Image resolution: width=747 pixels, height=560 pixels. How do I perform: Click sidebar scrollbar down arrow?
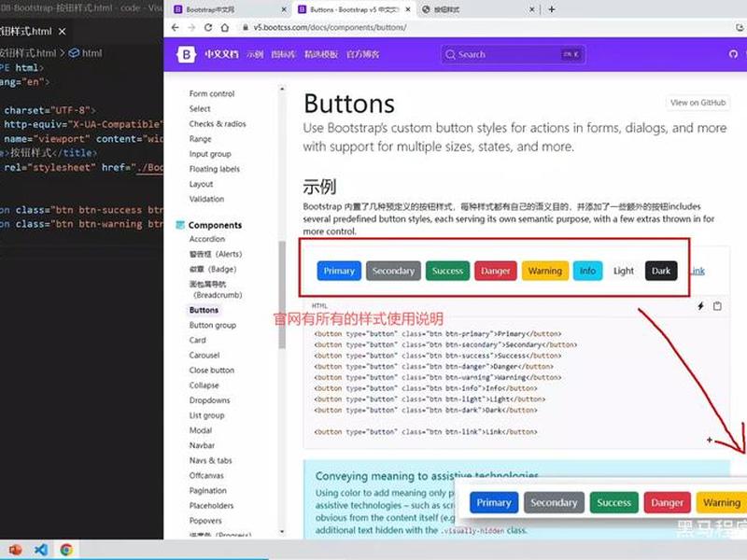point(282,531)
